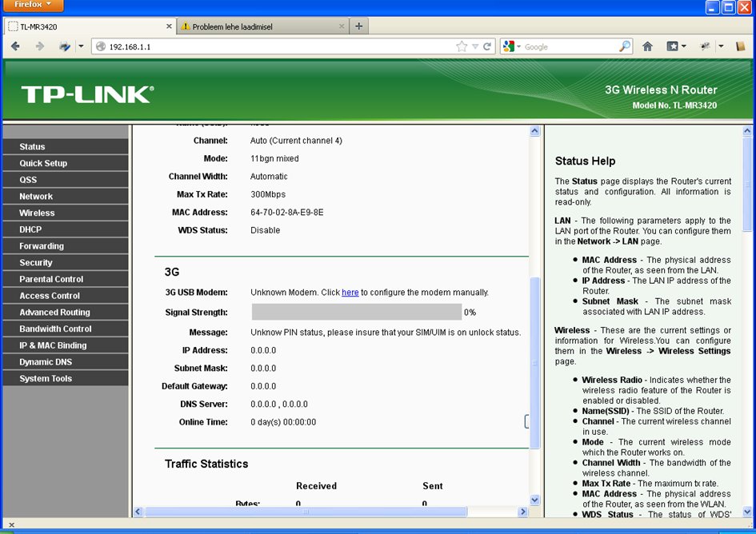Click the site identity globe icon

101,46
